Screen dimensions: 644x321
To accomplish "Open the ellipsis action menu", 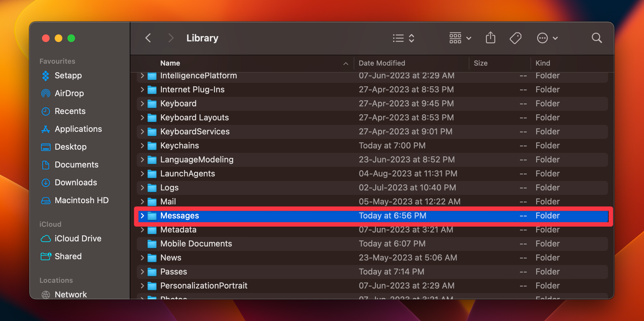I will point(547,38).
